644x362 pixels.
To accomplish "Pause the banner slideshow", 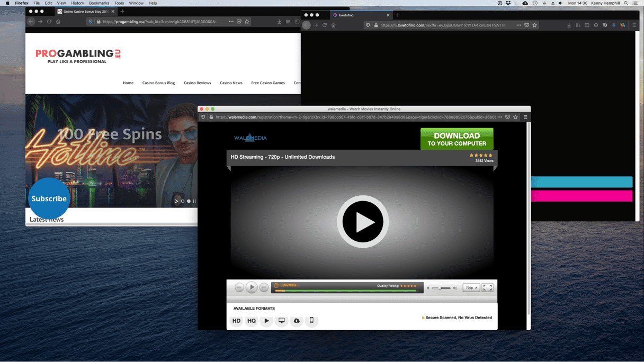I will coord(194,201).
